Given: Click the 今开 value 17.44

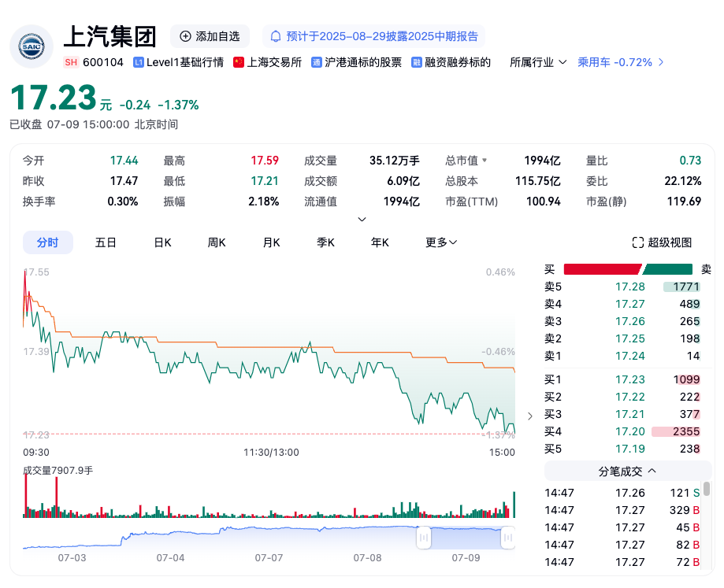Looking at the screenshot, I should (124, 161).
